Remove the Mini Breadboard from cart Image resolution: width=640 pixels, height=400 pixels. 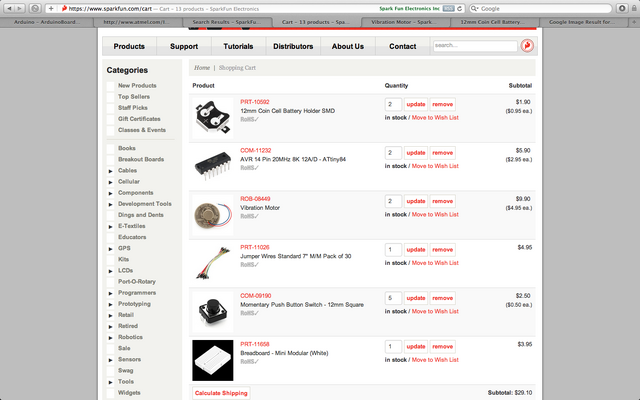(x=442, y=347)
